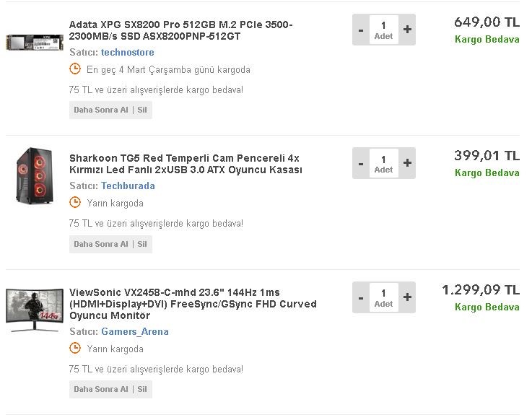532x415 pixels.
Task: Increase quantity of Sharkoon TG5 case
Action: click(x=407, y=163)
